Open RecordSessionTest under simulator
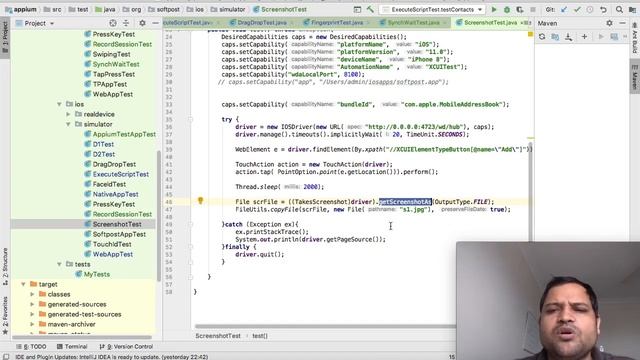The height and width of the screenshot is (360, 640). (122, 214)
